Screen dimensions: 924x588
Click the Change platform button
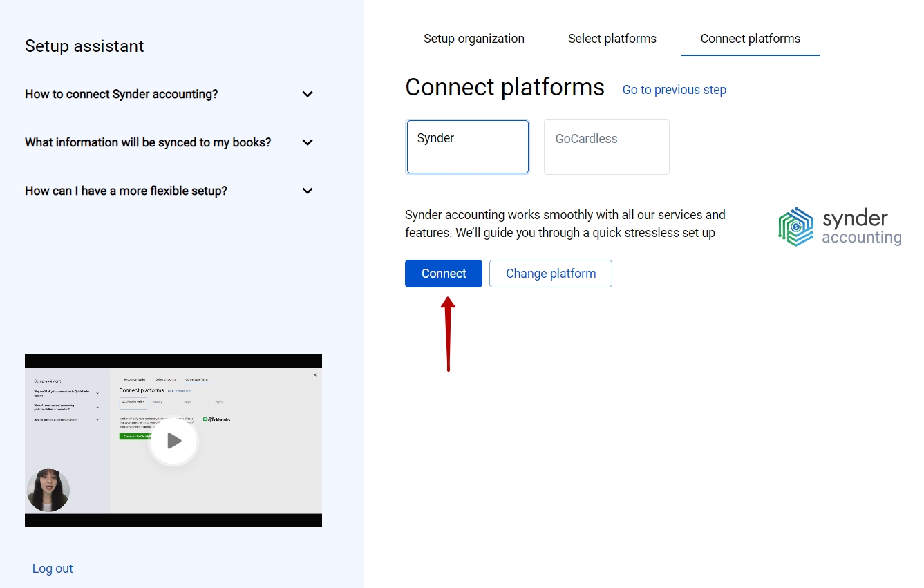(x=551, y=274)
